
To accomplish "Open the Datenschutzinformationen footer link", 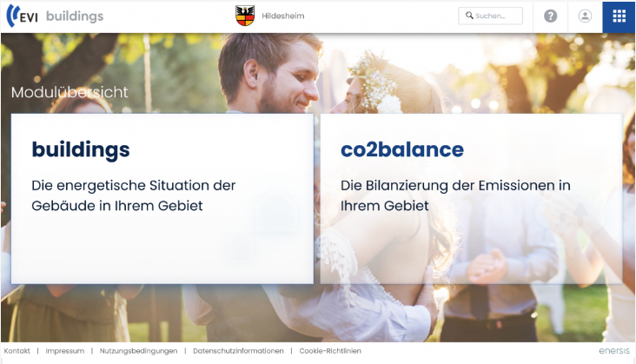I will pos(238,351).
